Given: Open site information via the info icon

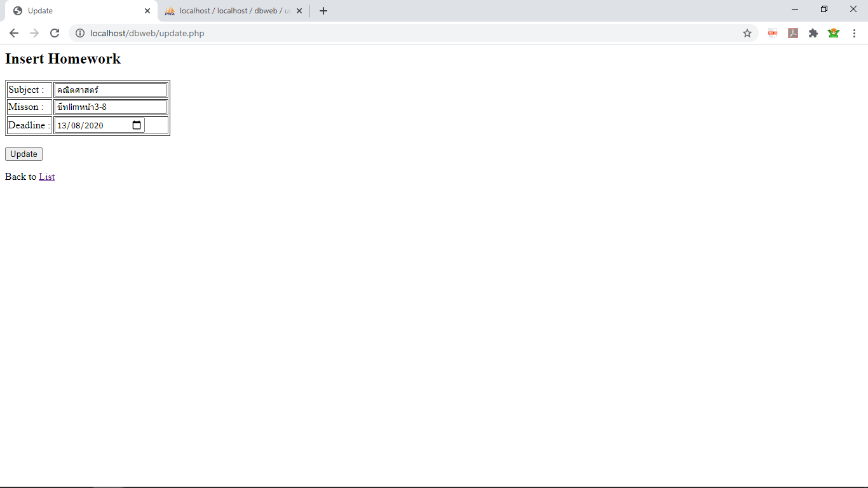Looking at the screenshot, I should click(79, 33).
